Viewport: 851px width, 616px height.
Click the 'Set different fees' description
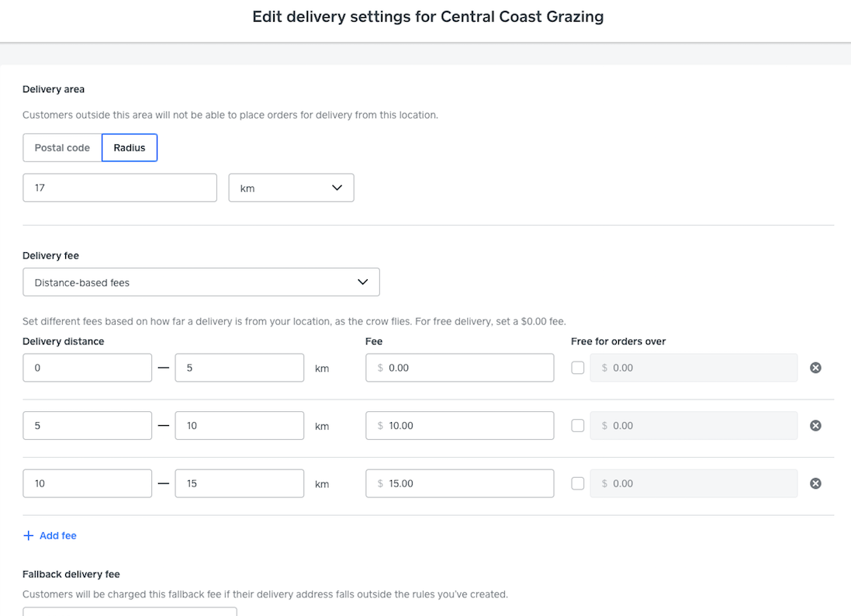pyautogui.click(x=294, y=321)
